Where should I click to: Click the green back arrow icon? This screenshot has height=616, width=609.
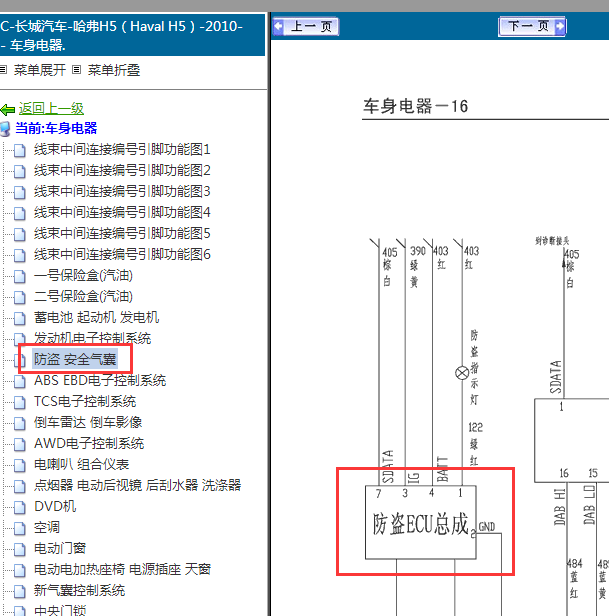click(8, 110)
